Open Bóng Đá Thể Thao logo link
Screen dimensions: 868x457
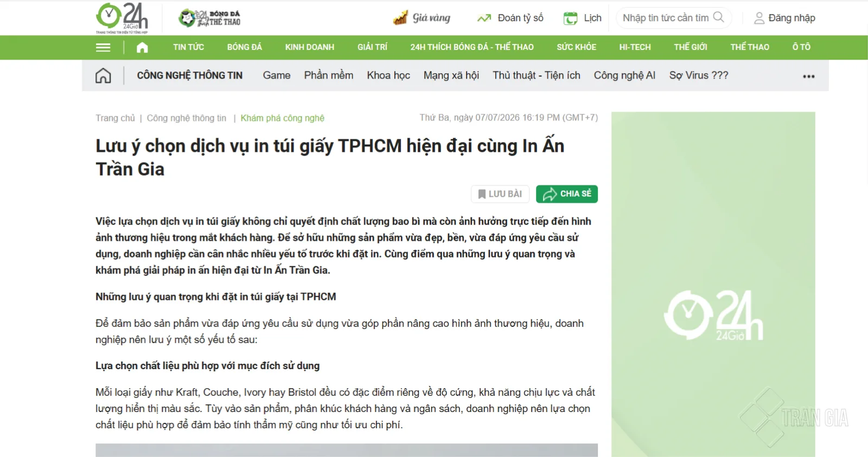[209, 18]
